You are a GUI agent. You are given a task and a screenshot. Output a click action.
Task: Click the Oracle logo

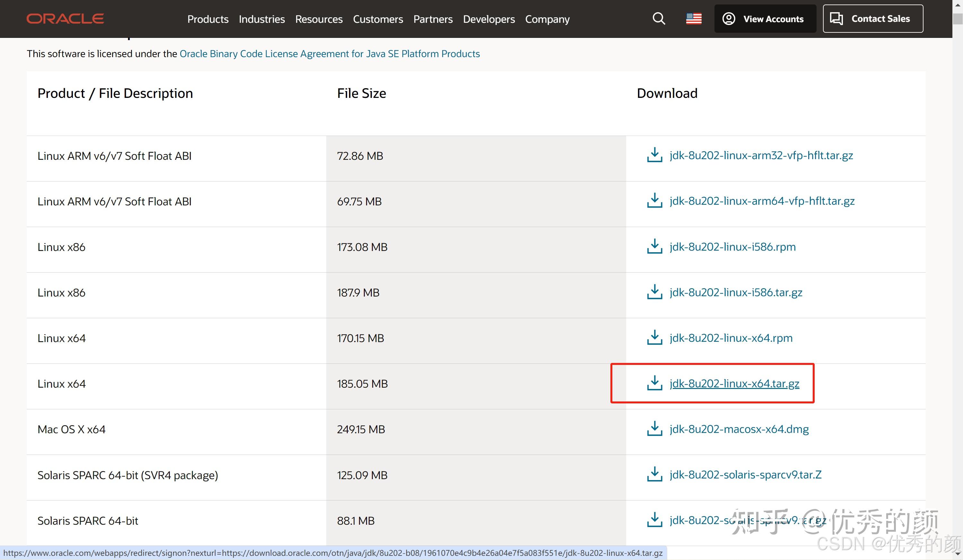65,19
